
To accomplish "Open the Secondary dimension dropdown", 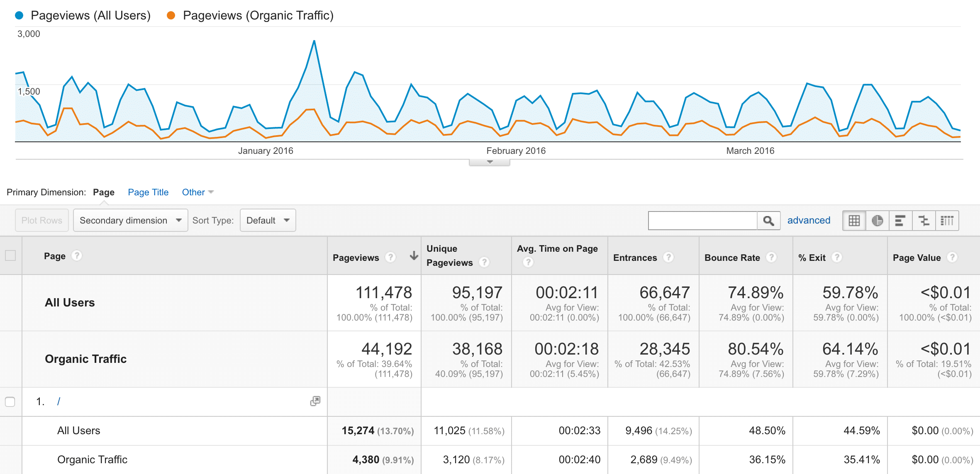I will [130, 220].
